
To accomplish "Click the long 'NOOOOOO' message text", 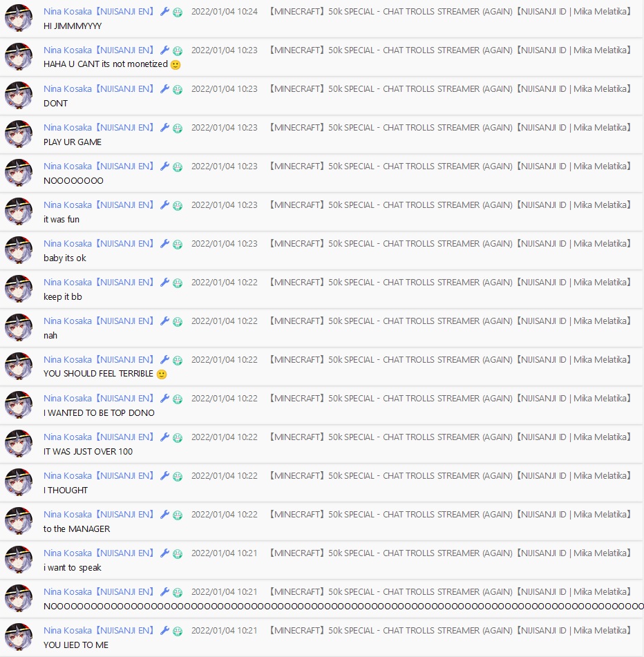I will (x=343, y=607).
